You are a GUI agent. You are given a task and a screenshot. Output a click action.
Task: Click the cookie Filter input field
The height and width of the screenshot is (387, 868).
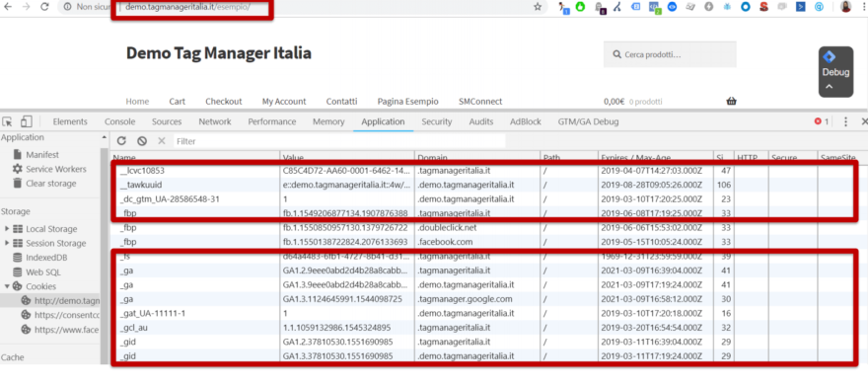[x=339, y=141]
